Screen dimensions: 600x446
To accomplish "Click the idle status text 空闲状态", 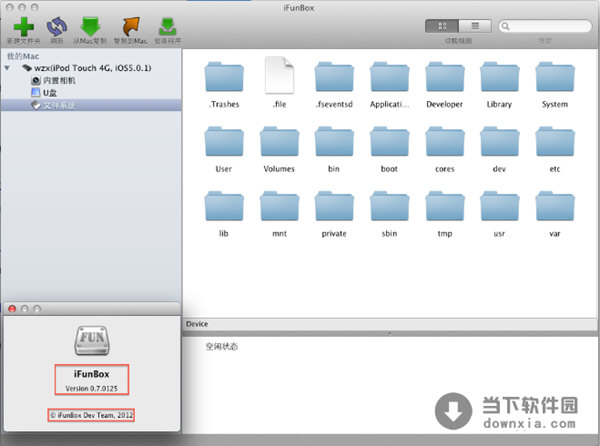I will click(222, 347).
